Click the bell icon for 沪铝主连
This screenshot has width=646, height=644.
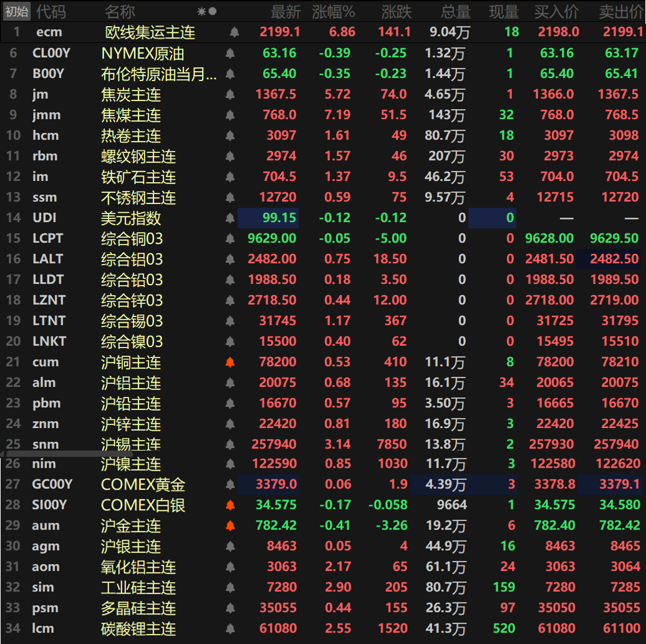tap(230, 383)
